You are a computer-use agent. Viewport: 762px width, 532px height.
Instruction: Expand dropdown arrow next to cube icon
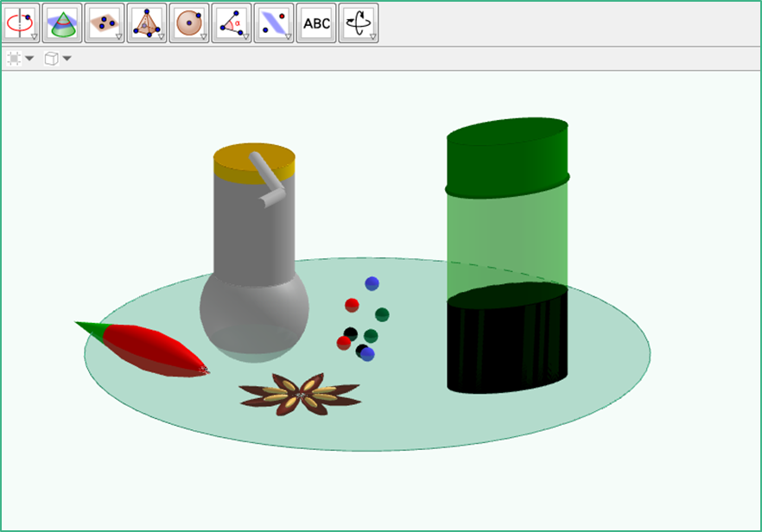(x=67, y=59)
